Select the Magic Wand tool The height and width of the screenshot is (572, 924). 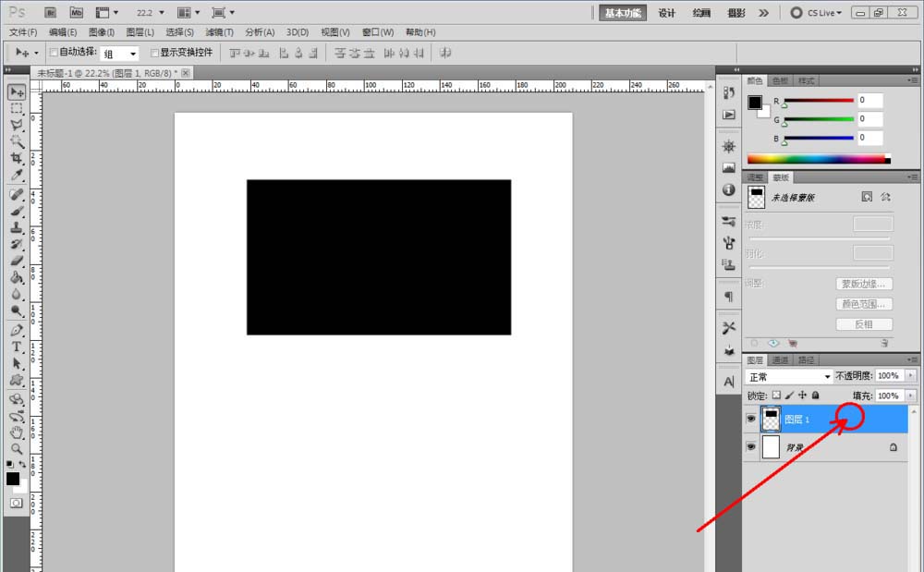[17, 141]
